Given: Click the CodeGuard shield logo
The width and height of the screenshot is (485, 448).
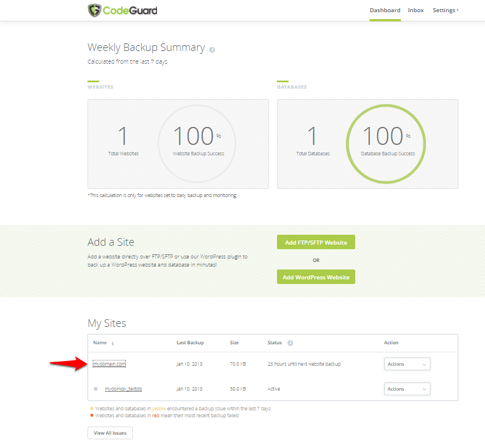Looking at the screenshot, I should [x=94, y=10].
